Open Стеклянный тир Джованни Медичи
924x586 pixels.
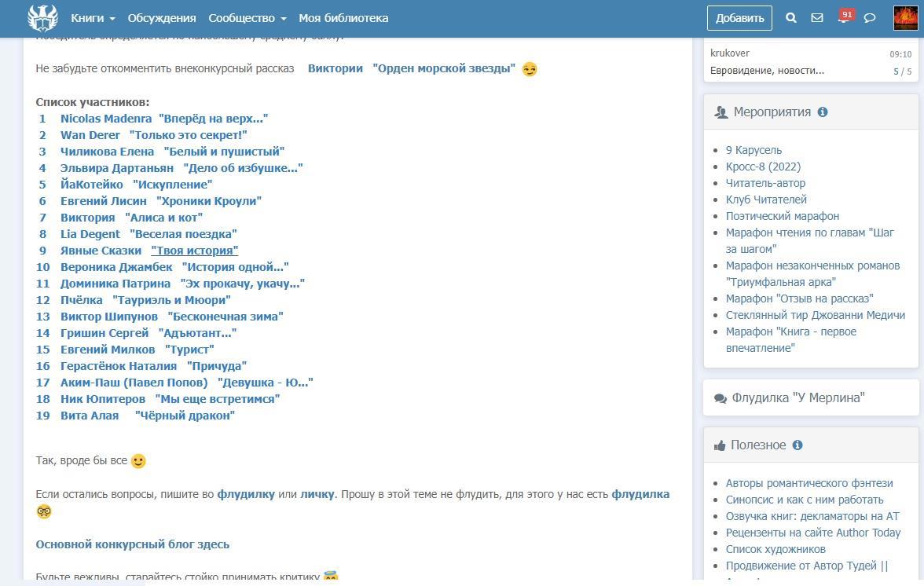point(815,315)
